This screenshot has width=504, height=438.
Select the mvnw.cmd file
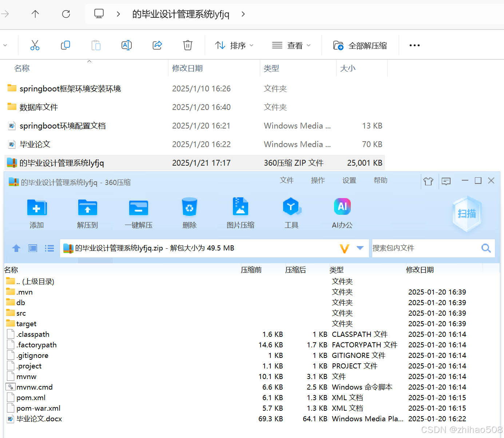(x=30, y=387)
